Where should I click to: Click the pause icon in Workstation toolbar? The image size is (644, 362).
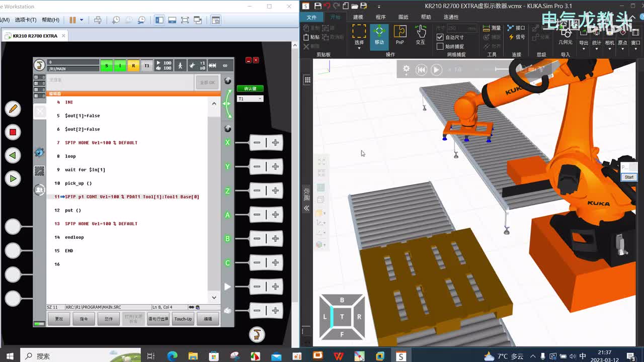coord(72,20)
